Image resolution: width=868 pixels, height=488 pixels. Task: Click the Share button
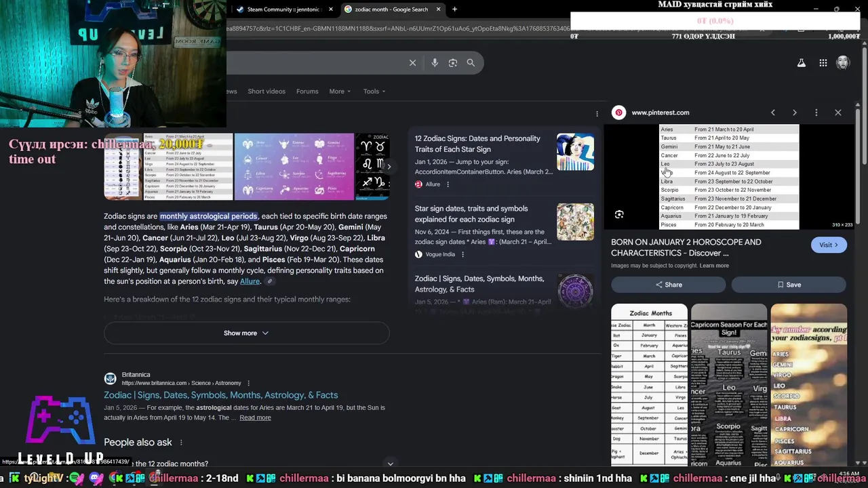(668, 285)
